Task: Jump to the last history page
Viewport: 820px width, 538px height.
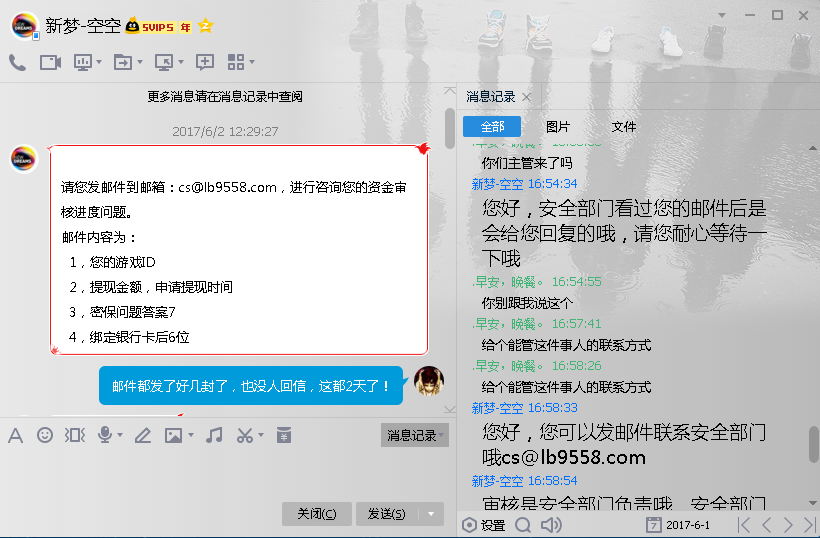Action: [x=810, y=525]
